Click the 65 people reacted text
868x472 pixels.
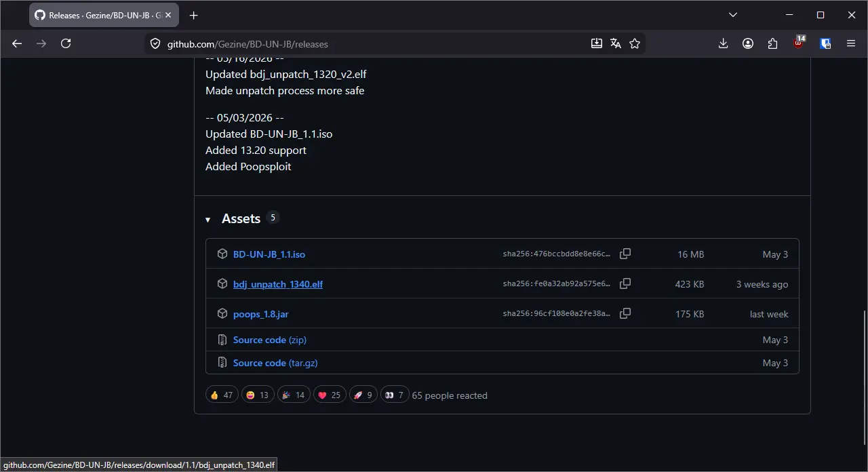click(x=450, y=395)
